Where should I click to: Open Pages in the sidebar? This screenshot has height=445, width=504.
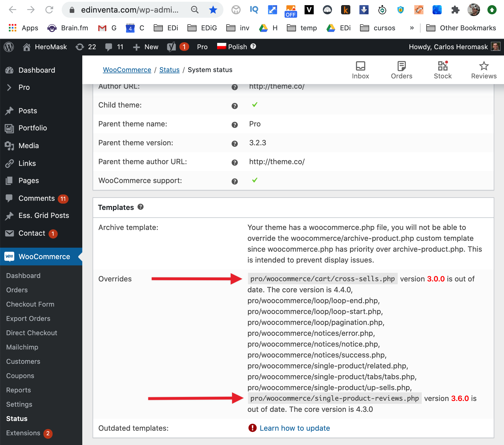tap(41, 180)
